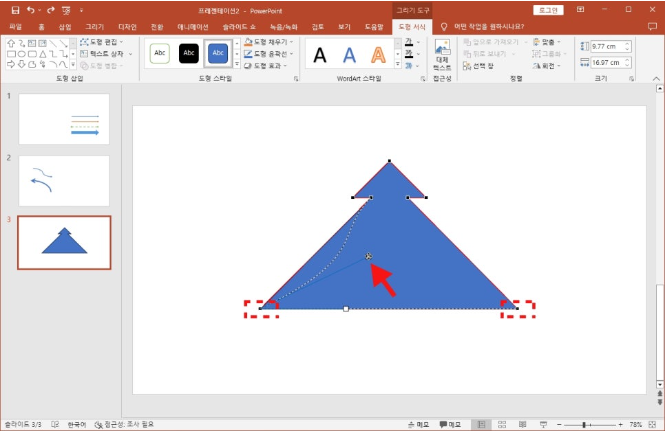
Task: Click the Undo arrow icon
Action: click(x=31, y=9)
